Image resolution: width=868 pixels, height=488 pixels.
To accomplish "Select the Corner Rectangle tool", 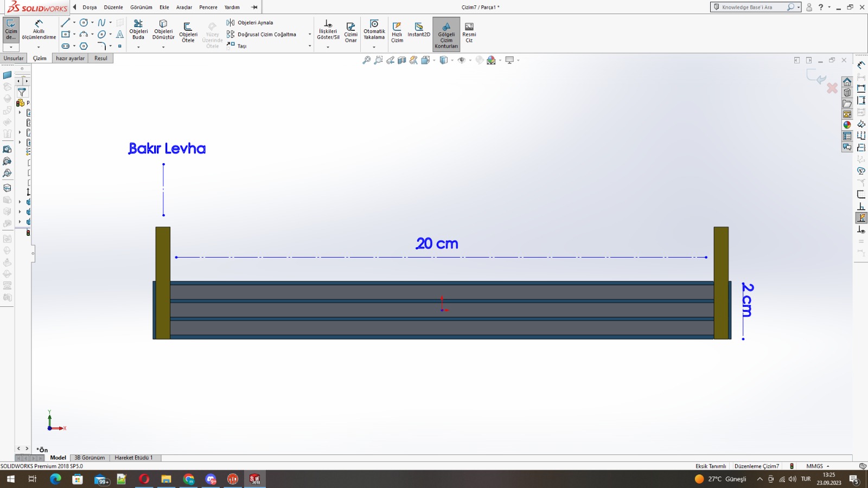I will click(66, 34).
